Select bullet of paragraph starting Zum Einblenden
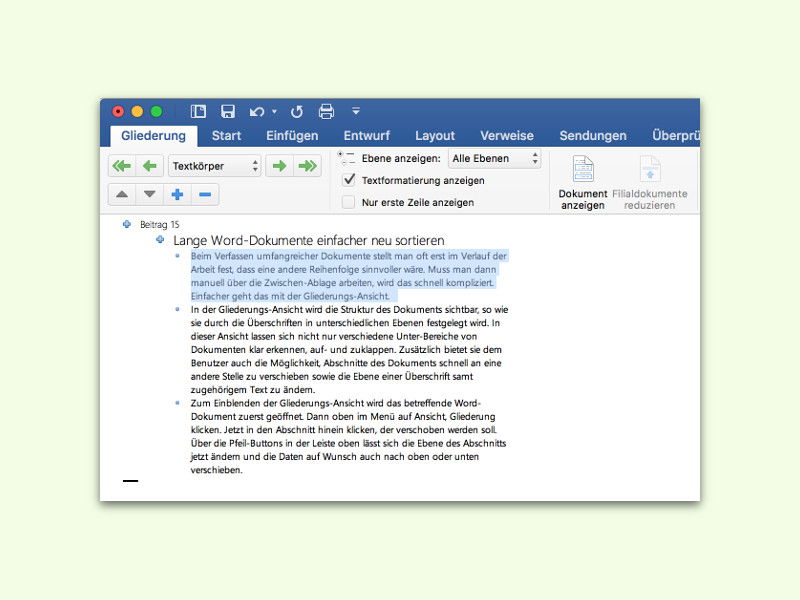800x600 pixels. pyautogui.click(x=178, y=403)
